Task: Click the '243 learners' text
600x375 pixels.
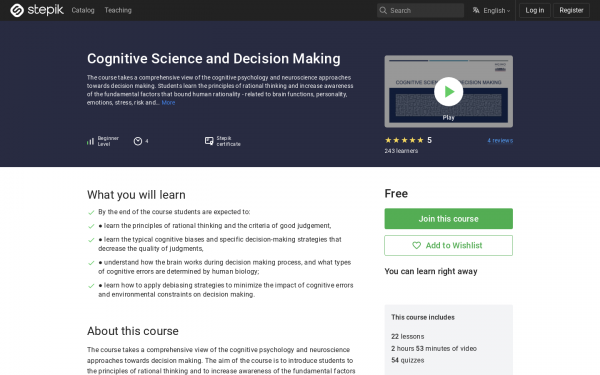Action: point(401,151)
